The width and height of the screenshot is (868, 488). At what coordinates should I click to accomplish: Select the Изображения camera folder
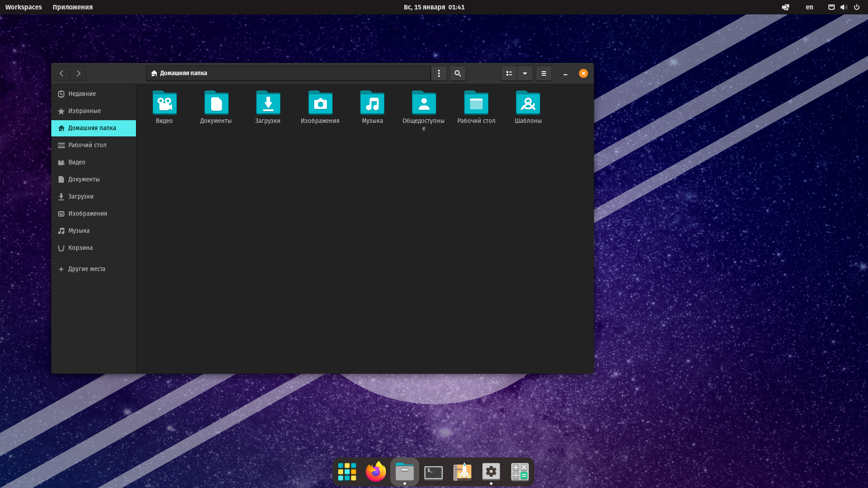tap(320, 104)
